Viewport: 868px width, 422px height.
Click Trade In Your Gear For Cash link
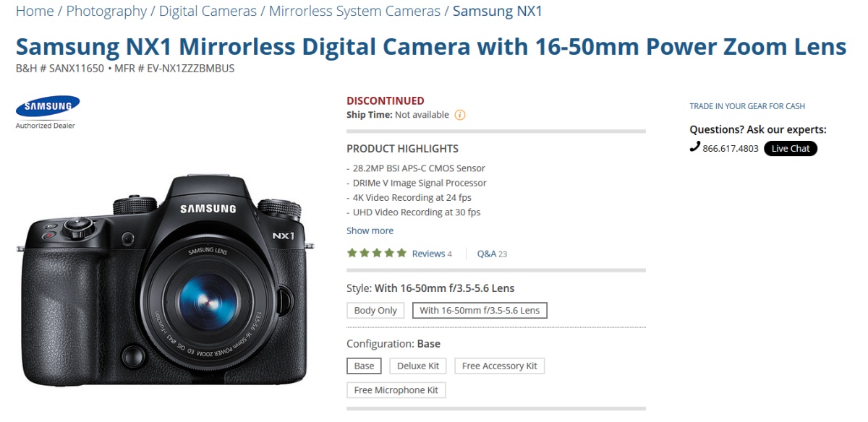click(x=747, y=106)
